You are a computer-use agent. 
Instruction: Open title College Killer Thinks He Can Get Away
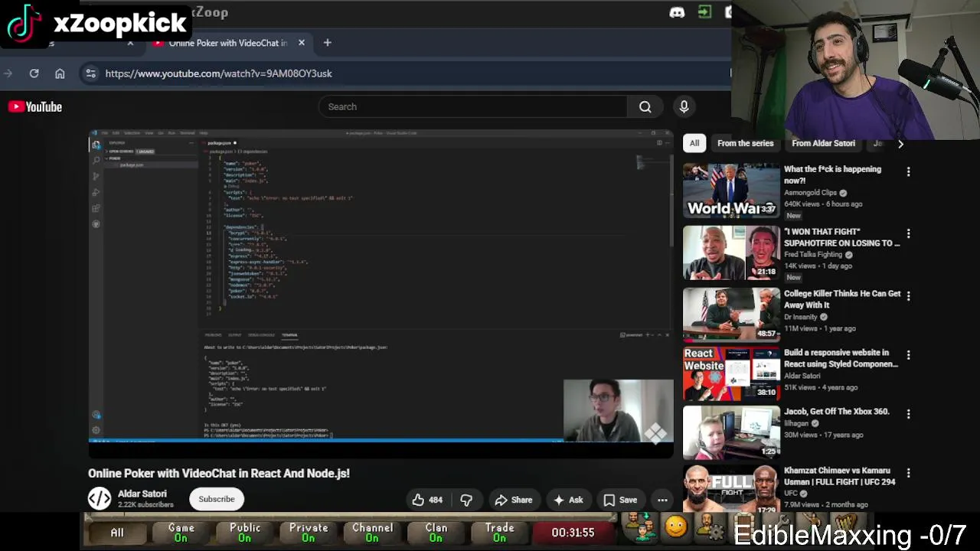842,299
